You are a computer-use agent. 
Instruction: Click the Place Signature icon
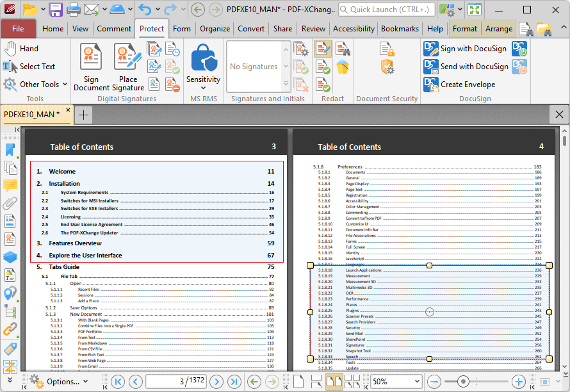[127, 56]
